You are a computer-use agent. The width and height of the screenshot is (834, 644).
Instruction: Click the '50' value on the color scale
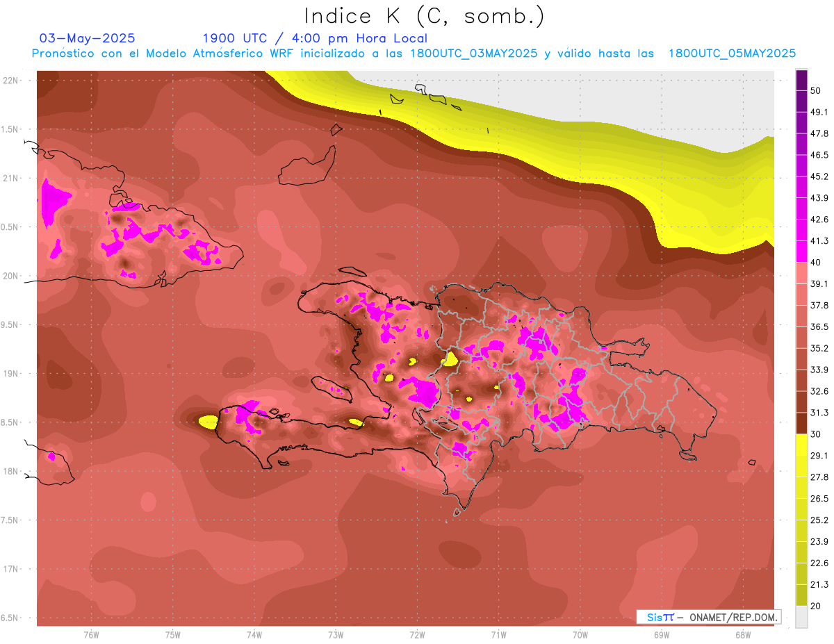[817, 90]
